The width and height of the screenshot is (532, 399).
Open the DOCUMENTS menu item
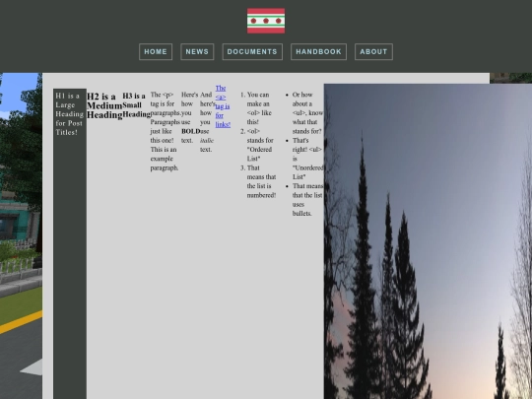[252, 51]
